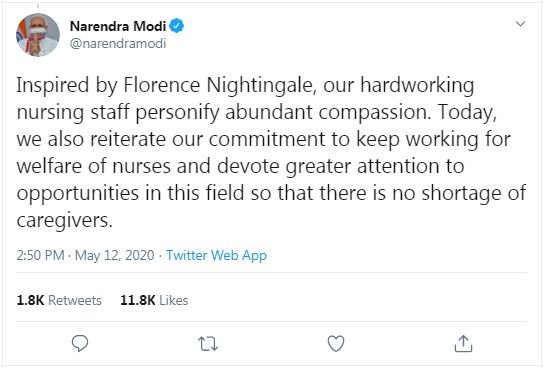Open Narendra Modi's profile picture

(38, 35)
